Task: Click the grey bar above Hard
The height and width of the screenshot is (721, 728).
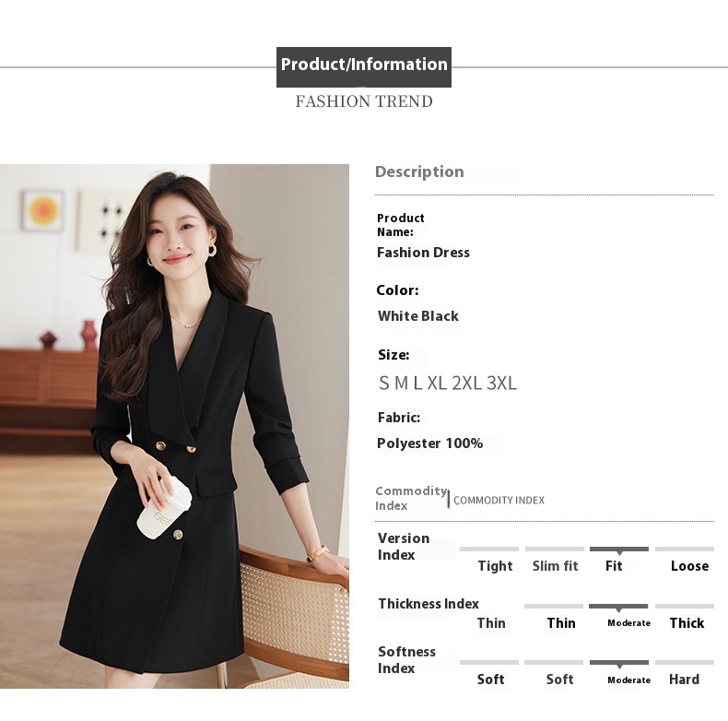Action: (x=685, y=663)
